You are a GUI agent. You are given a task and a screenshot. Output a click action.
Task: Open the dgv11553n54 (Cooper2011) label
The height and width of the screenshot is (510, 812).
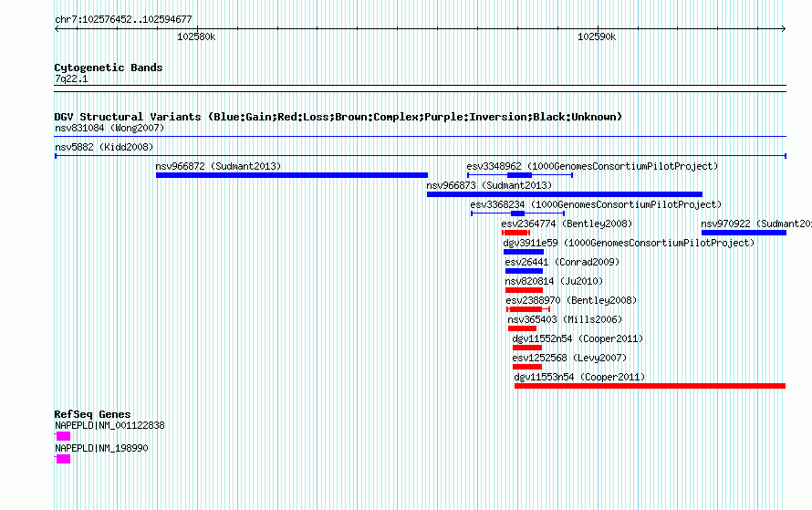click(x=579, y=377)
